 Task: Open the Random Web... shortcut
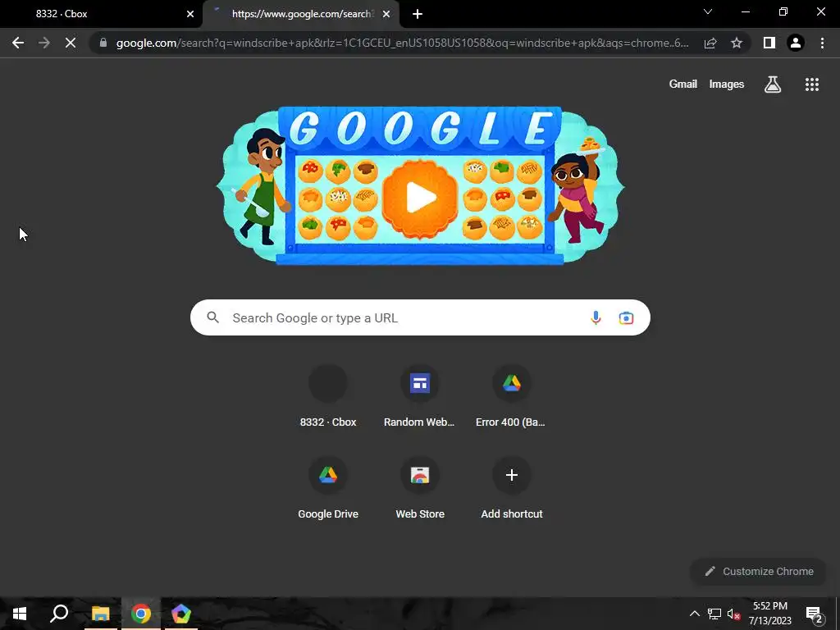tap(419, 396)
